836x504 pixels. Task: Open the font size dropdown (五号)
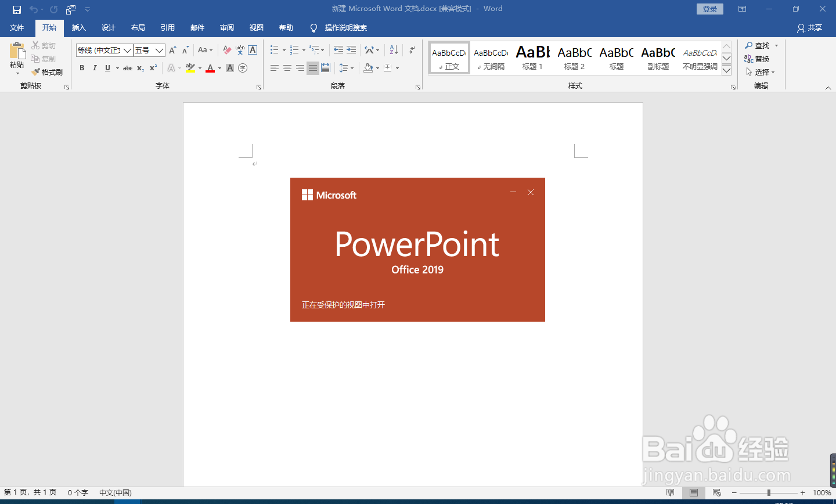coord(159,51)
